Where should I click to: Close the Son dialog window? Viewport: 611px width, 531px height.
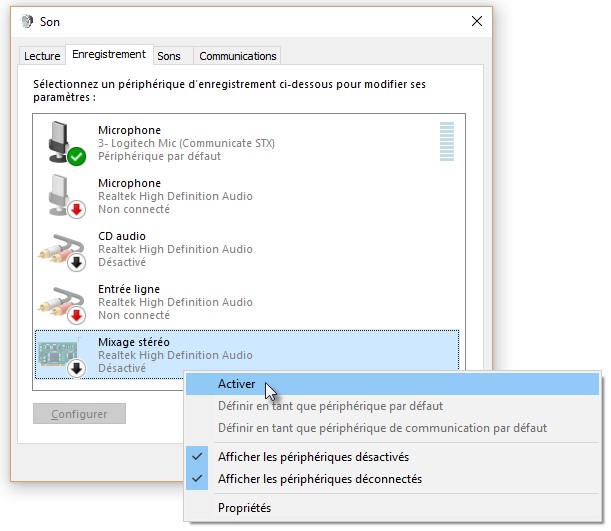tap(475, 21)
